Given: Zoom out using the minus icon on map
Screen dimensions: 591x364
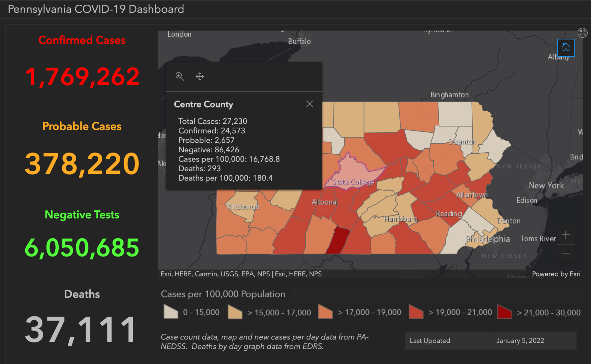Looking at the screenshot, I should pos(566,253).
